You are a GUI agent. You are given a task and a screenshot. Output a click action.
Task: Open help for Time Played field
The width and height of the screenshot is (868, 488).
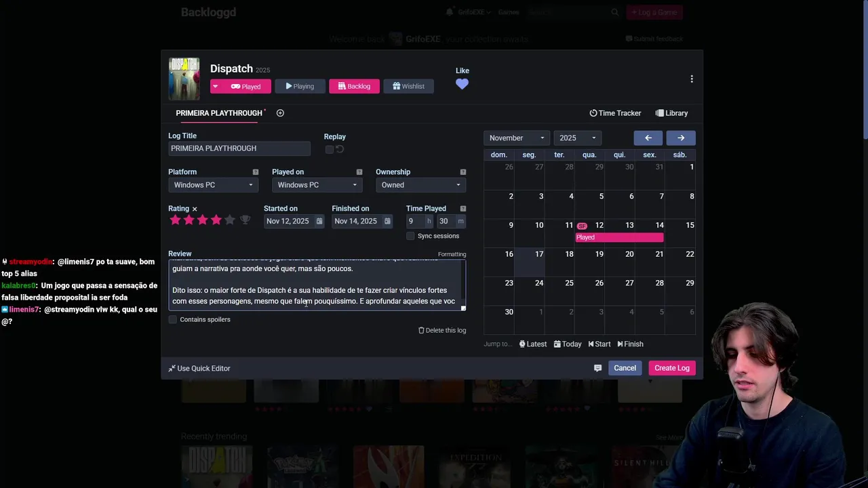point(463,209)
